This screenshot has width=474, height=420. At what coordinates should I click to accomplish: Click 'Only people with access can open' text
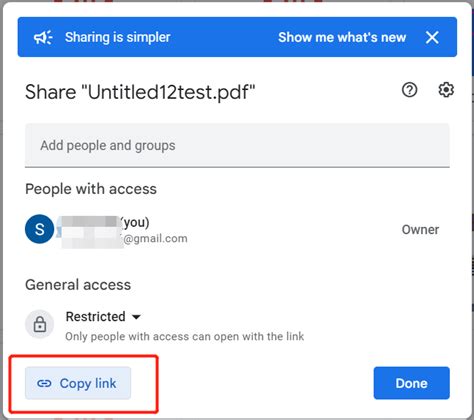(185, 336)
